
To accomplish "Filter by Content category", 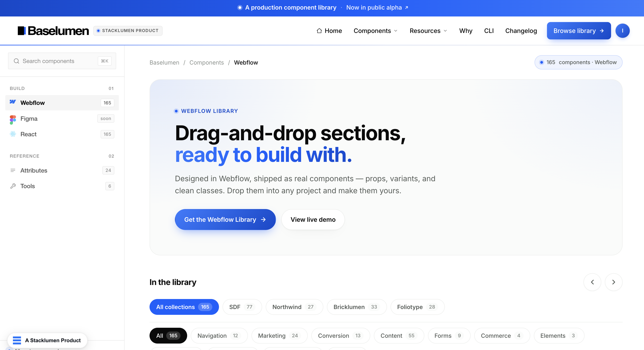I will pos(399,336).
